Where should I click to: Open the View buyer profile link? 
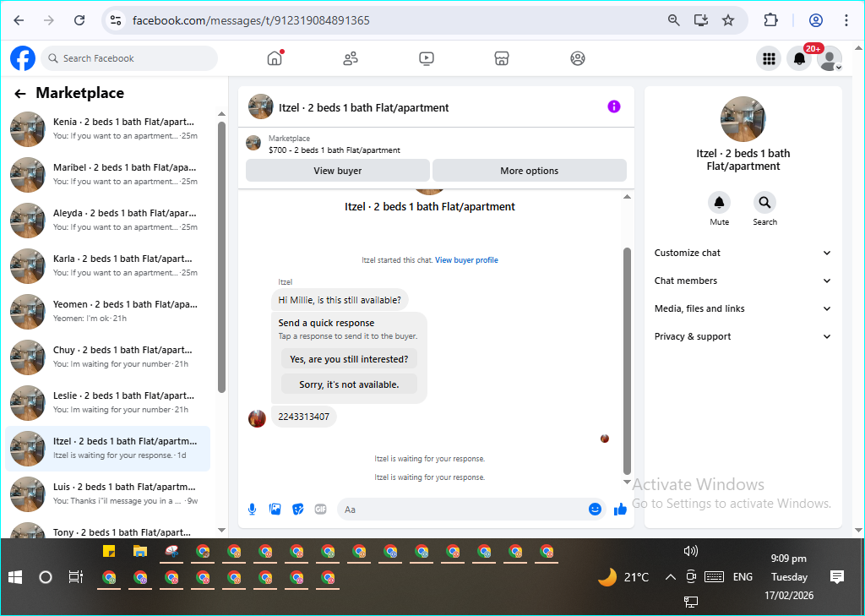coord(466,260)
